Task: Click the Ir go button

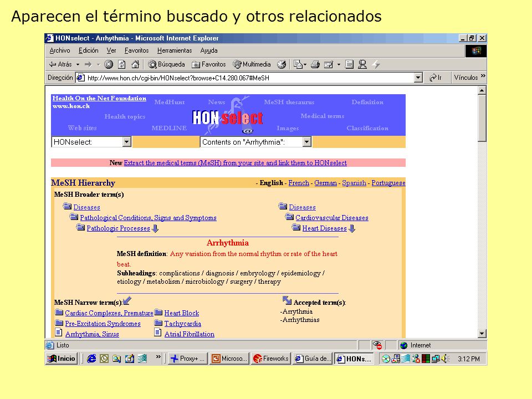Action: point(436,78)
